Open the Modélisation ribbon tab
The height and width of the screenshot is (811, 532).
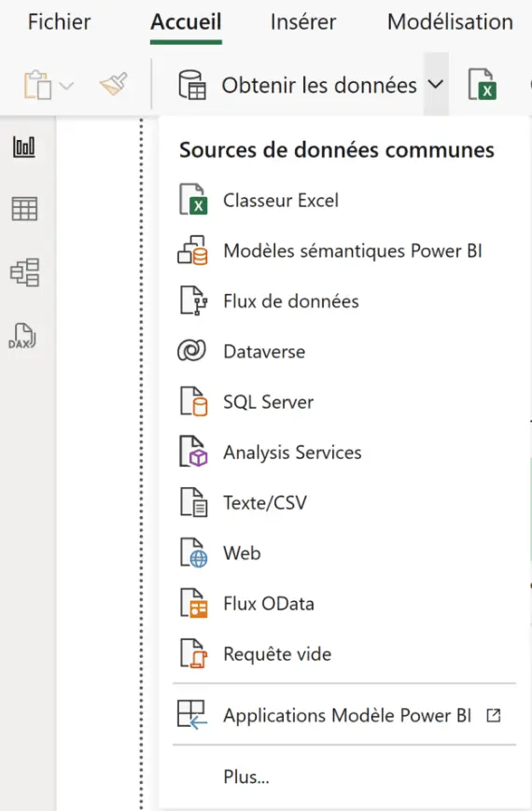[450, 22]
